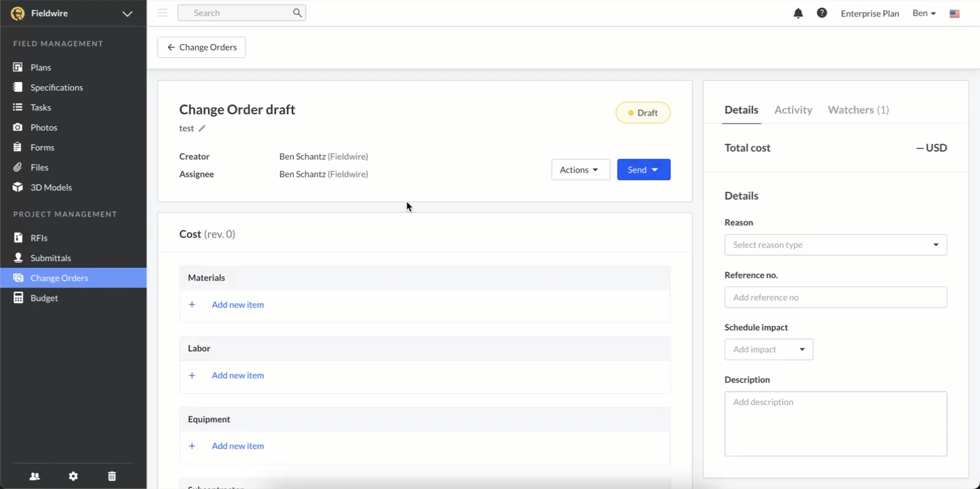980x489 pixels.
Task: Expand the Fieldwire project switcher chevron
Action: tap(127, 13)
